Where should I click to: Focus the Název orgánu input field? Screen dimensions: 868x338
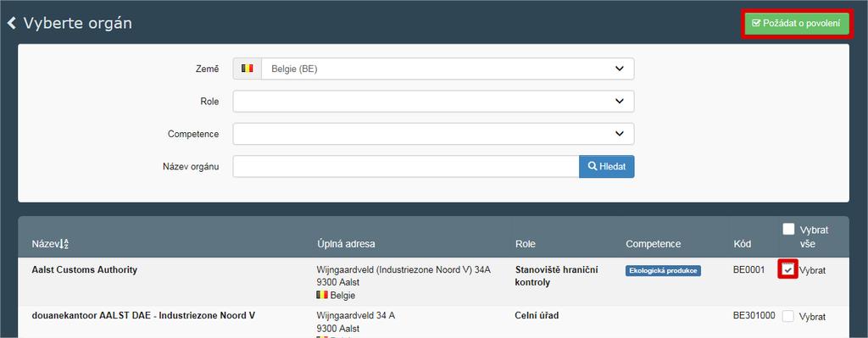tap(406, 166)
